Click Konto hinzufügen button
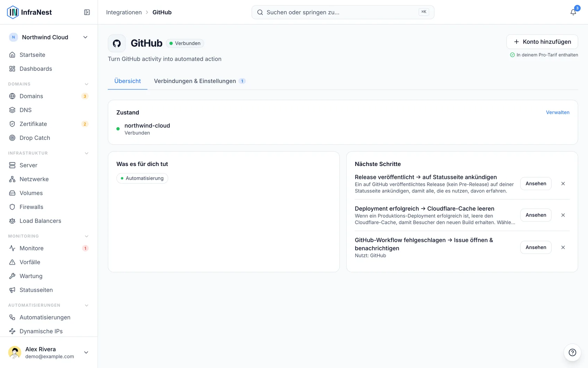Image resolution: width=588 pixels, height=368 pixels. click(542, 42)
